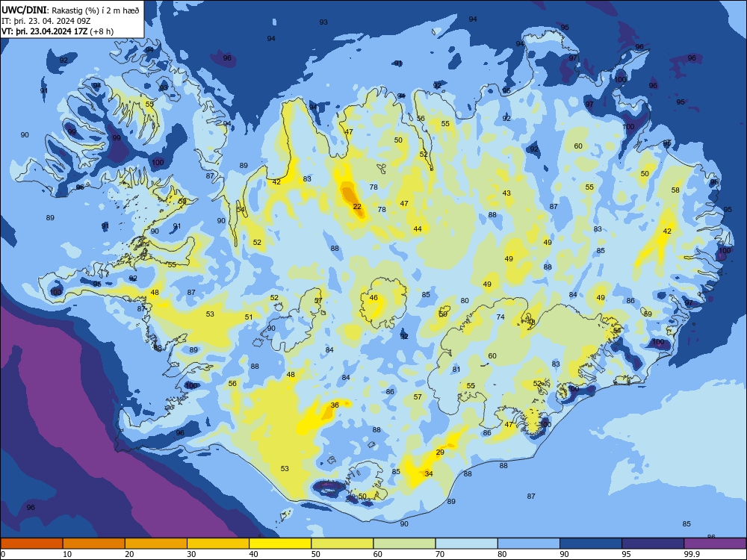Click the init time 'IT: þri. 23. 04. 2024 09Z'
This screenshot has width=747, height=560.
click(46, 21)
